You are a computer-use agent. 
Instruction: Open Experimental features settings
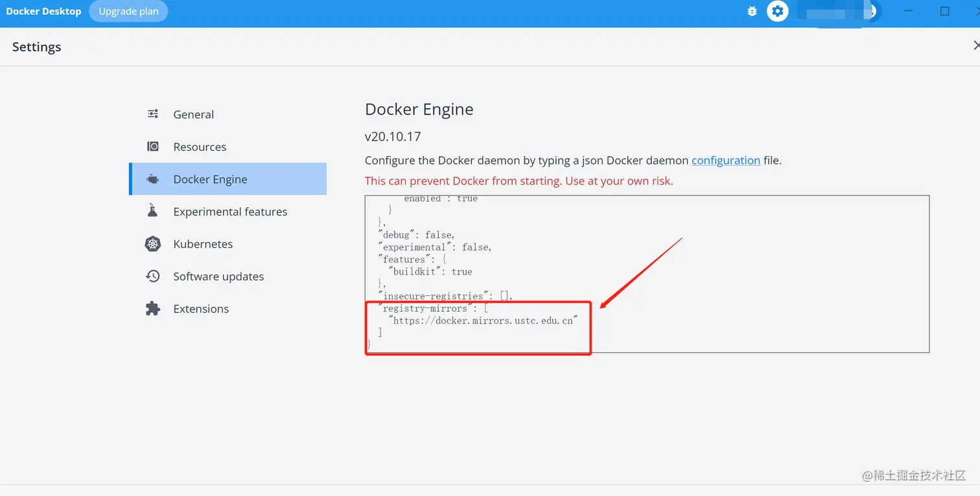click(227, 212)
